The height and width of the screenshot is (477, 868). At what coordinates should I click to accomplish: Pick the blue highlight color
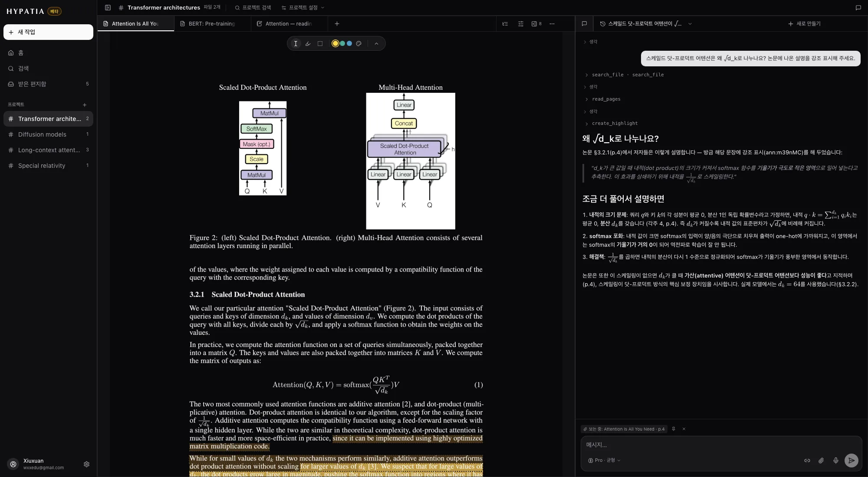349,43
